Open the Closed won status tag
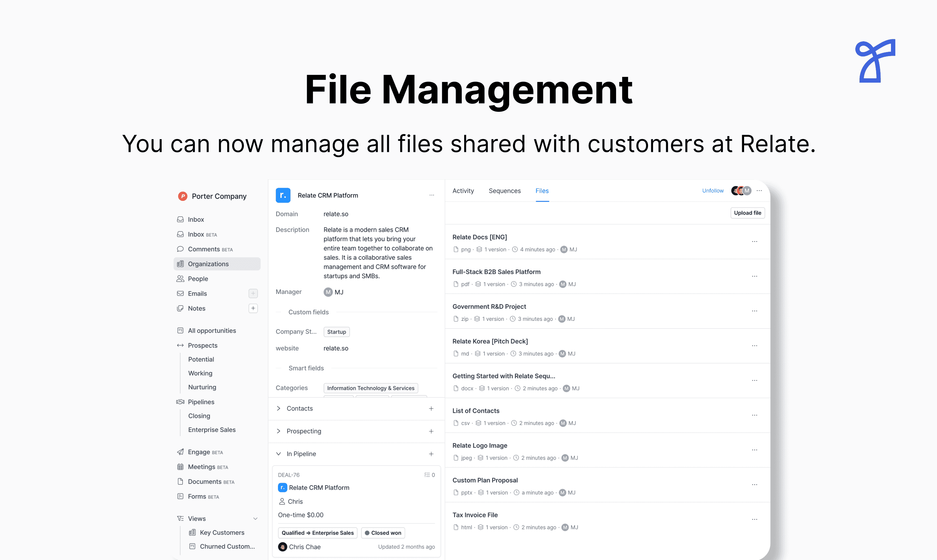This screenshot has width=937, height=560. [383, 532]
